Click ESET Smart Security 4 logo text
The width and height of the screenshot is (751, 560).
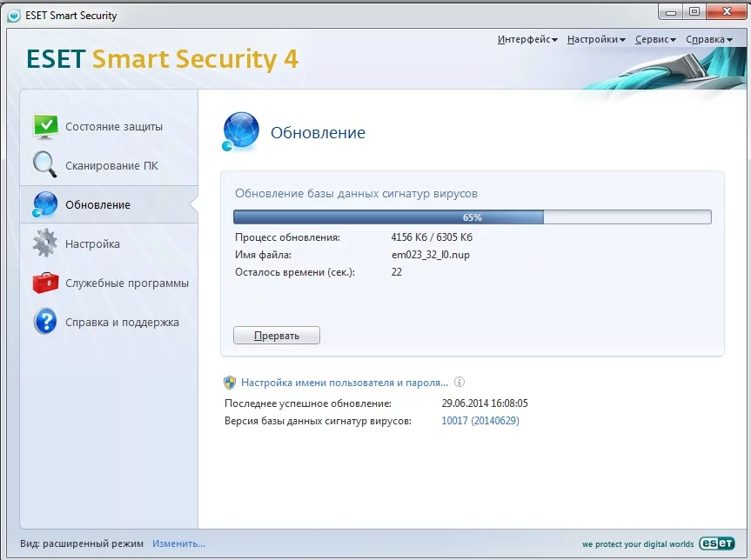point(163,59)
